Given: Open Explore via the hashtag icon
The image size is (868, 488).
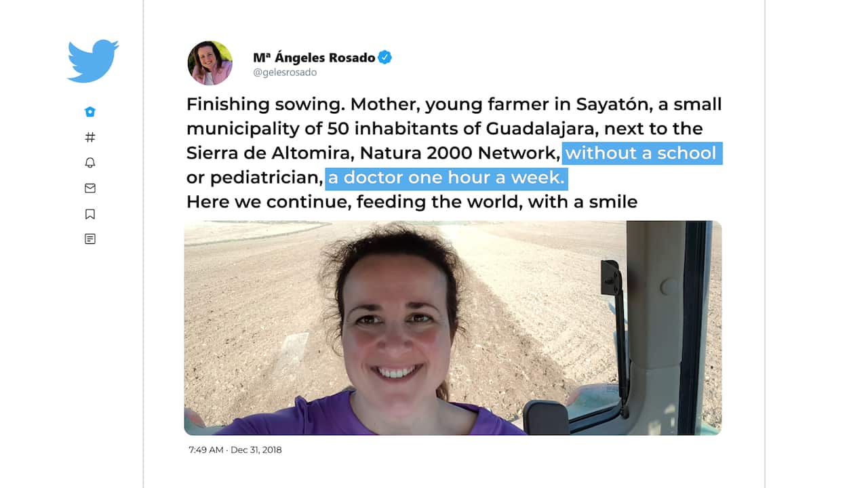Looking at the screenshot, I should tap(90, 137).
